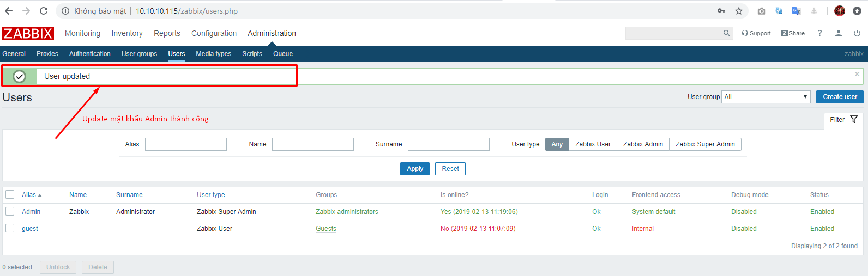Open the help question mark icon
The width and height of the screenshot is (868, 276).
click(x=819, y=33)
